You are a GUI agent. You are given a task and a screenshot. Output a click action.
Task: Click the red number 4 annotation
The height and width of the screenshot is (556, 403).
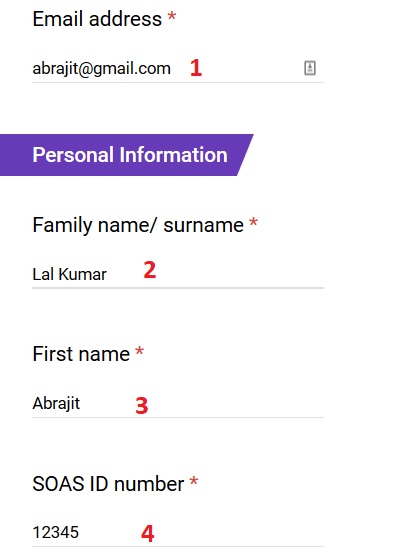[x=147, y=534]
